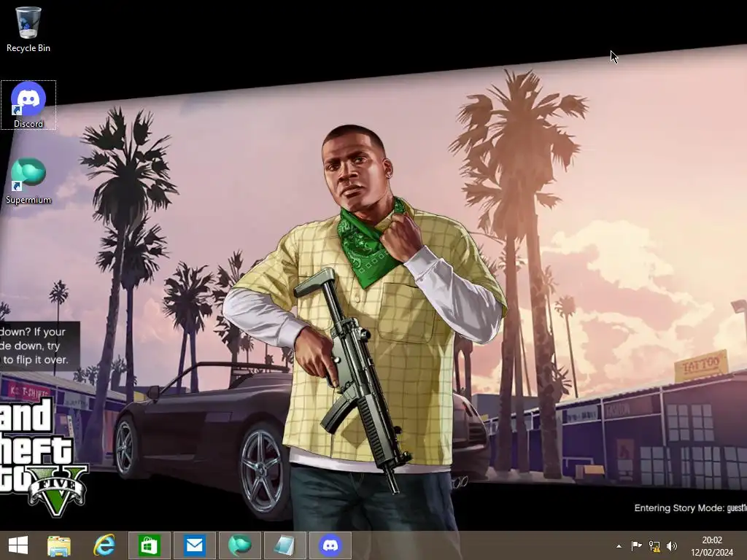Click the Supermium label text
Screen dimensions: 747x560
28,200
